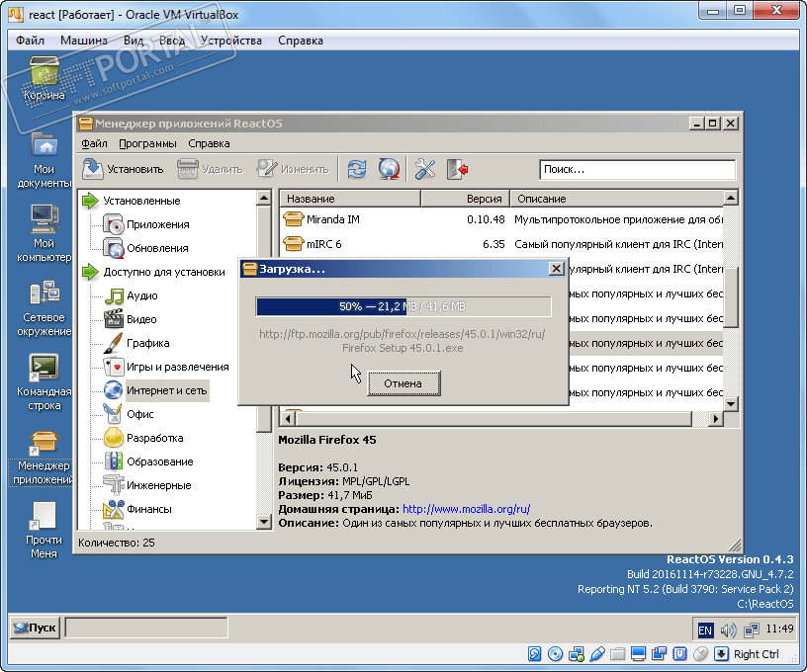Click horizontal scrollbar left arrow
The image size is (807, 672).
pyautogui.click(x=288, y=419)
